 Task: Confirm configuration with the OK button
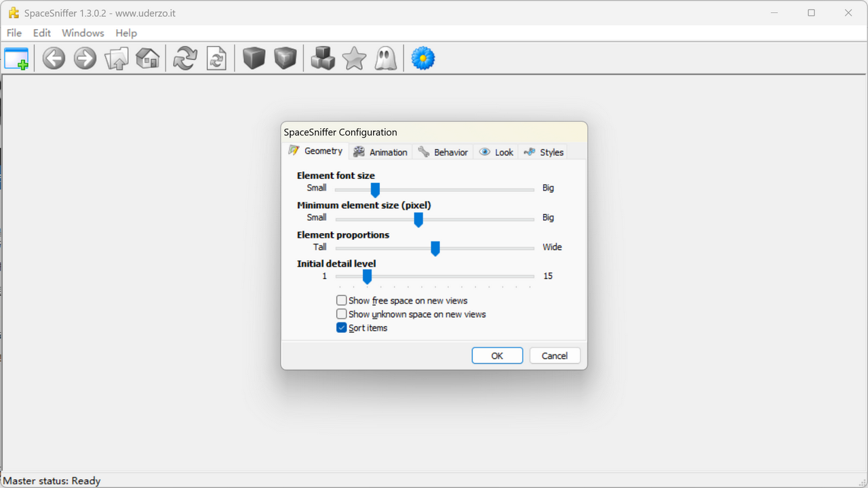497,355
